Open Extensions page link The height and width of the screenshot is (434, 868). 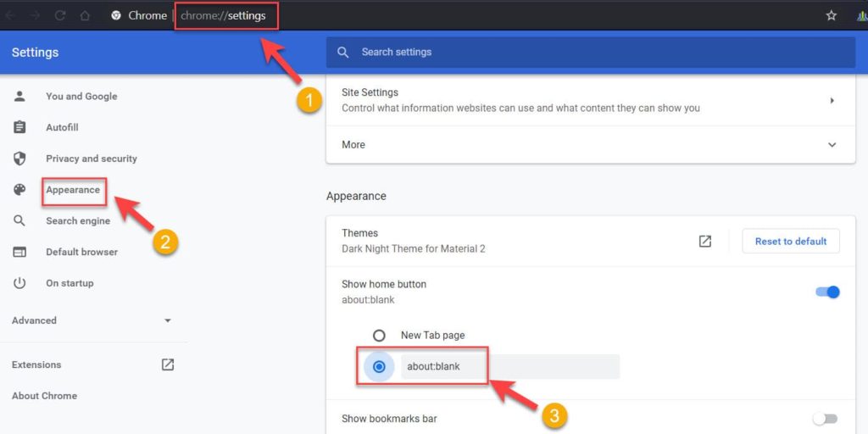pos(36,364)
